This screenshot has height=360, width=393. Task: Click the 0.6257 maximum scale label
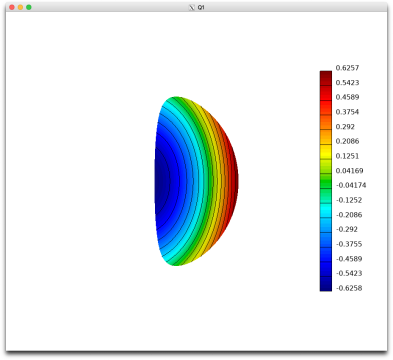coord(347,68)
